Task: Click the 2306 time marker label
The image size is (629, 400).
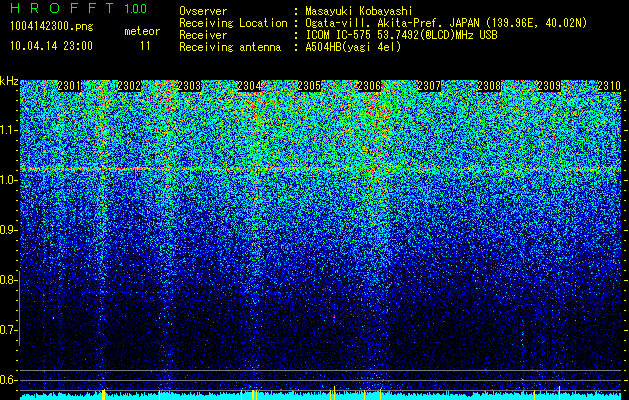Action: (x=369, y=86)
